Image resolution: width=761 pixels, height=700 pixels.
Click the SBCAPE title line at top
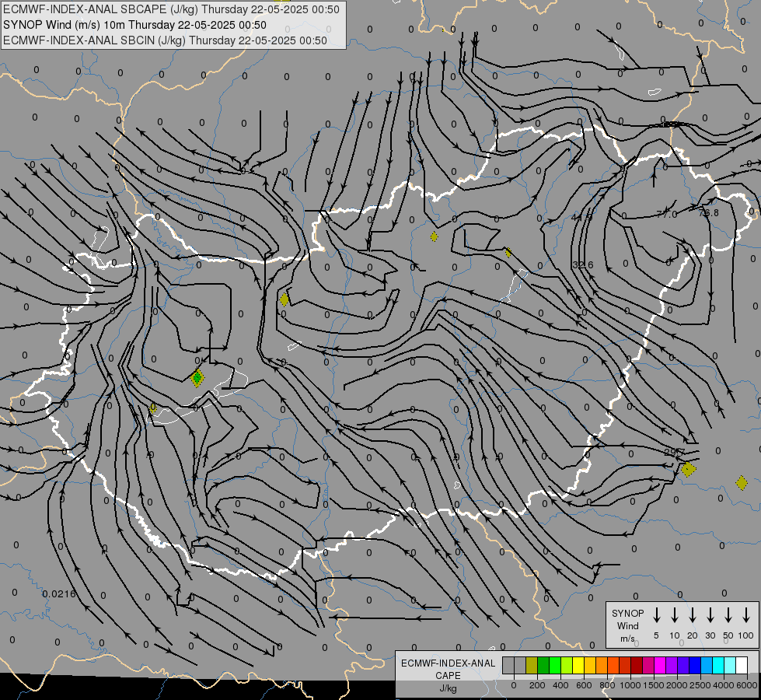pos(171,9)
